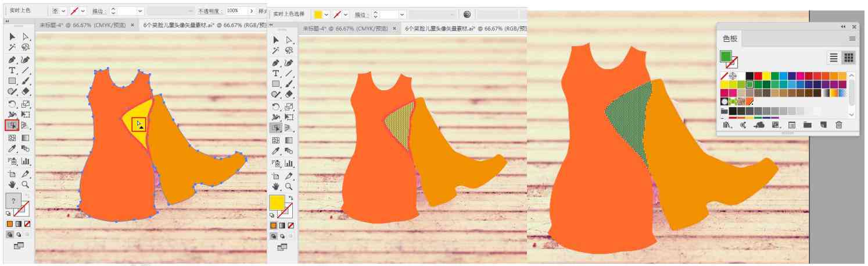Click the Delete Swatch trash icon

tap(838, 125)
